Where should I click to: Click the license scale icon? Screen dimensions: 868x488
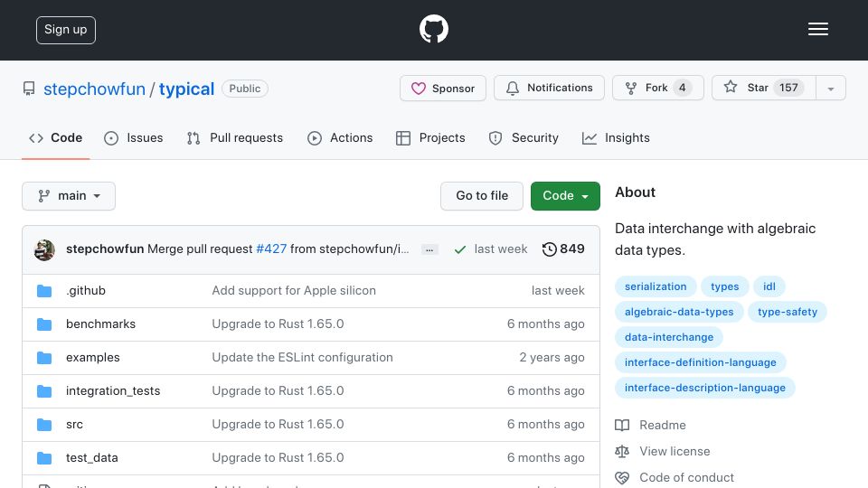click(x=622, y=452)
